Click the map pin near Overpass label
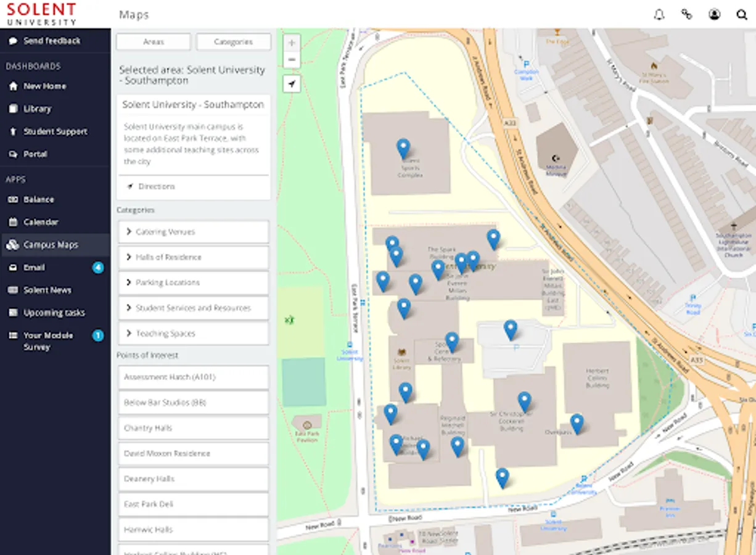The image size is (756, 555). pos(577,424)
